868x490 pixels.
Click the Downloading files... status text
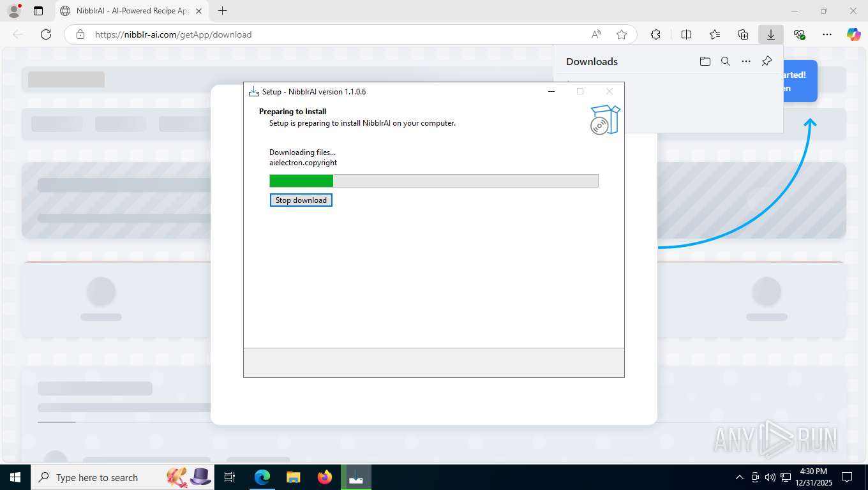pos(303,152)
